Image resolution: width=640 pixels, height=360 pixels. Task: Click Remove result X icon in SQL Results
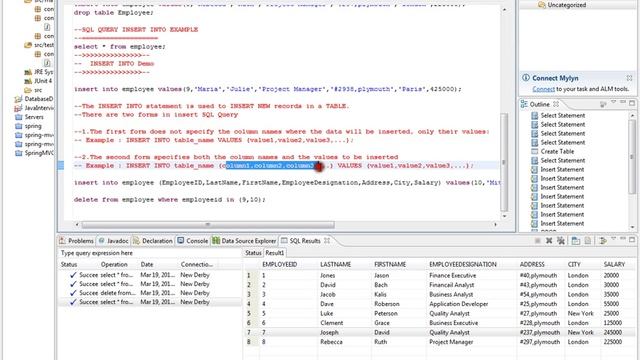point(549,241)
